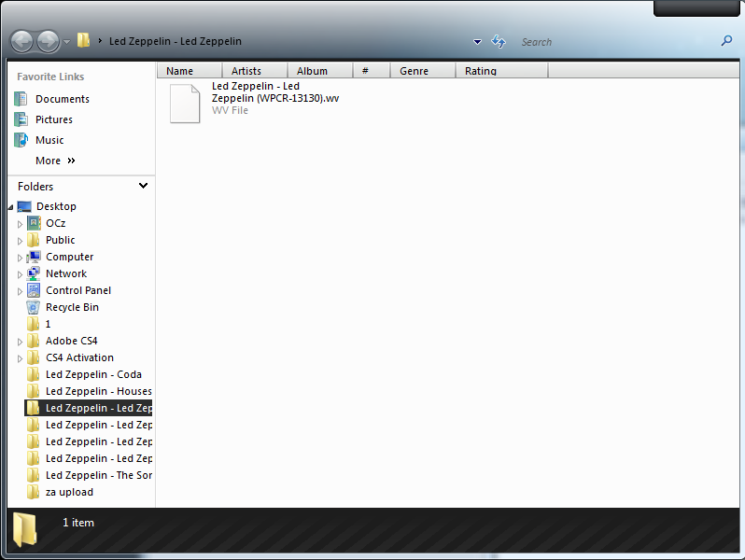The height and width of the screenshot is (560, 745).
Task: Click the large folder icon in details pane
Action: coord(24,529)
